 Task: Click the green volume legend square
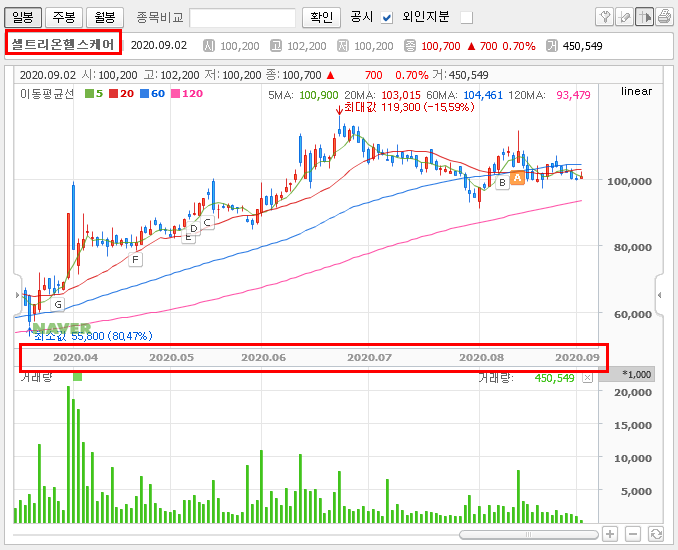(x=77, y=377)
